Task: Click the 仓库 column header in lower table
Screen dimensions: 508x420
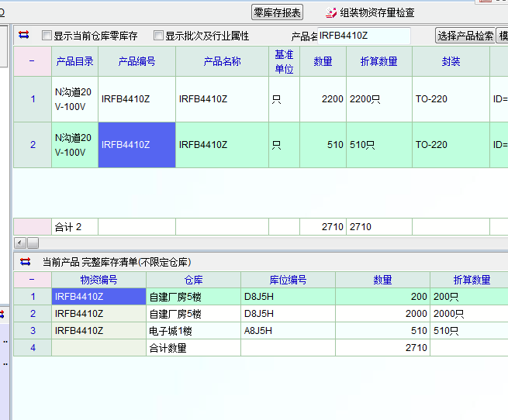Action: [x=193, y=280]
